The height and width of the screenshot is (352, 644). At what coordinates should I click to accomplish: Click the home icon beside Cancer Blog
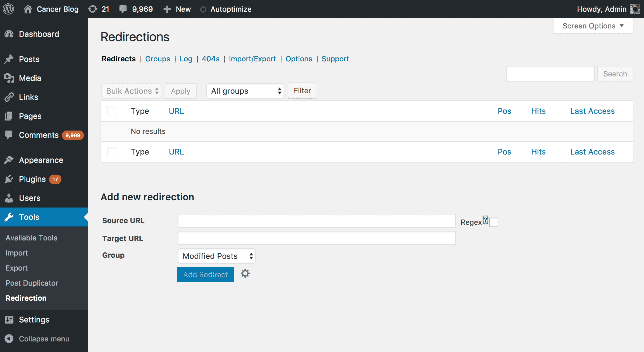(28, 9)
